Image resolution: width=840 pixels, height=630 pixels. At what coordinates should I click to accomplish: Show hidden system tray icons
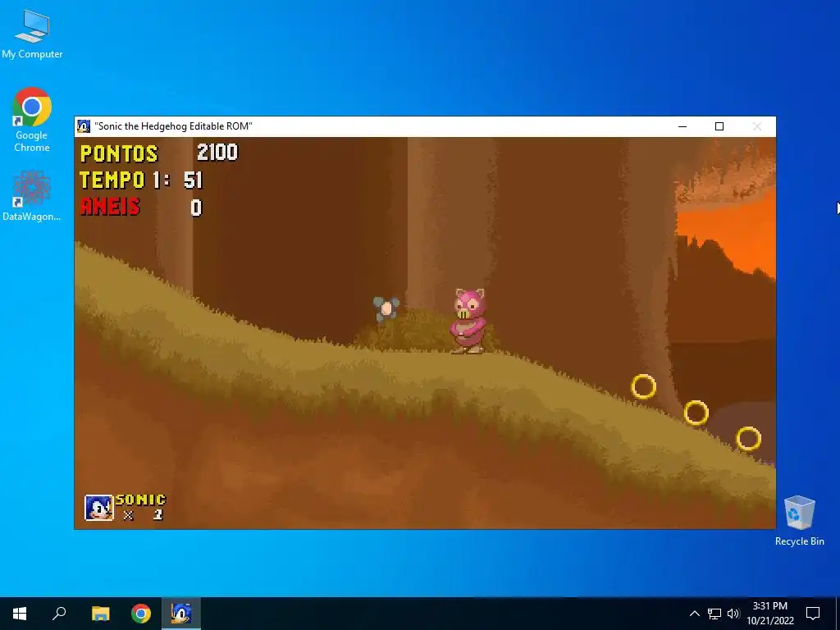pos(694,614)
